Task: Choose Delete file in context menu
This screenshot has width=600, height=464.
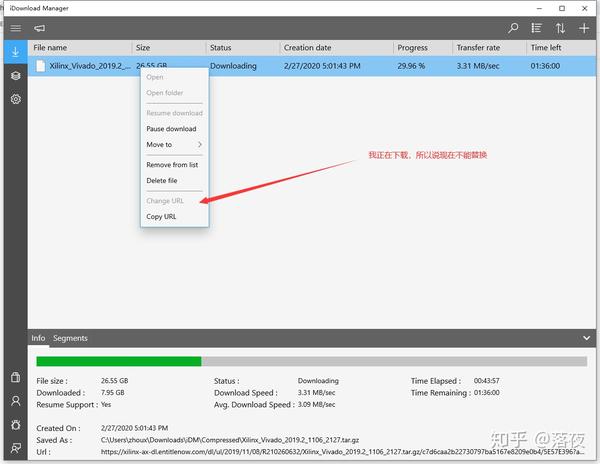Action: coord(161,181)
